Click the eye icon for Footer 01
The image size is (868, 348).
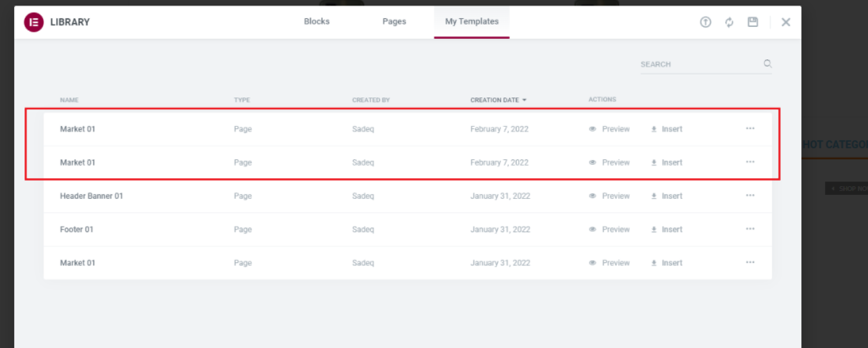tap(592, 229)
